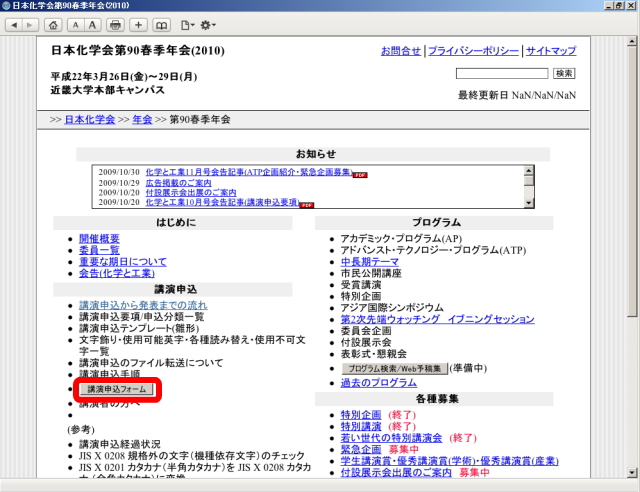Click page scrollbar down arrow

tap(632, 473)
